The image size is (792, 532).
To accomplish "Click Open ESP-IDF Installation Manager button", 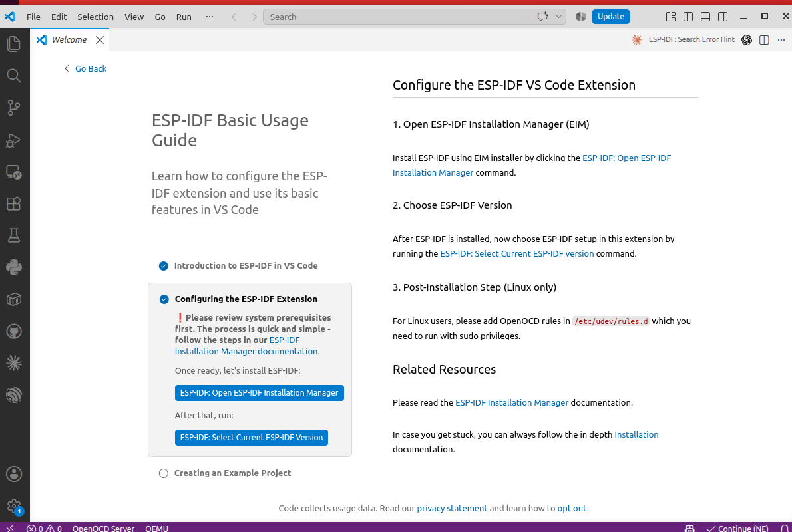I will 259,393.
